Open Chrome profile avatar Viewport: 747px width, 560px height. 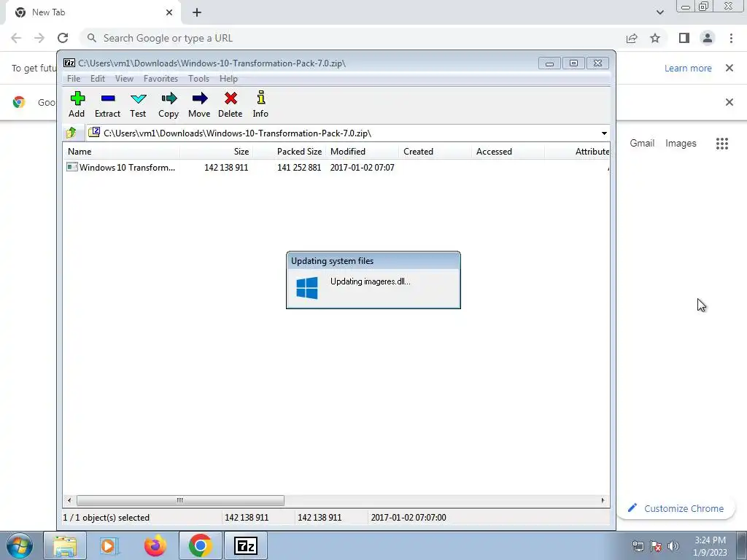point(708,38)
